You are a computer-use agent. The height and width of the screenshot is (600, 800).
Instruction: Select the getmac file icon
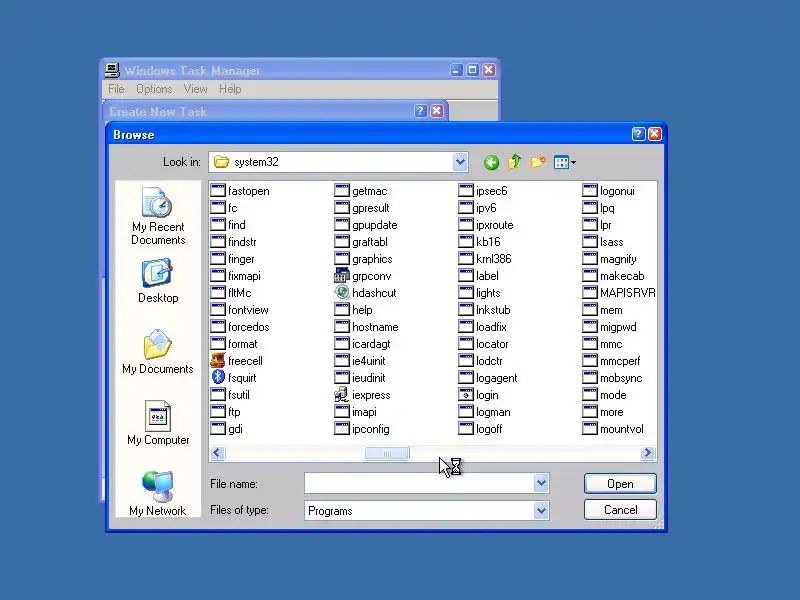click(x=342, y=191)
